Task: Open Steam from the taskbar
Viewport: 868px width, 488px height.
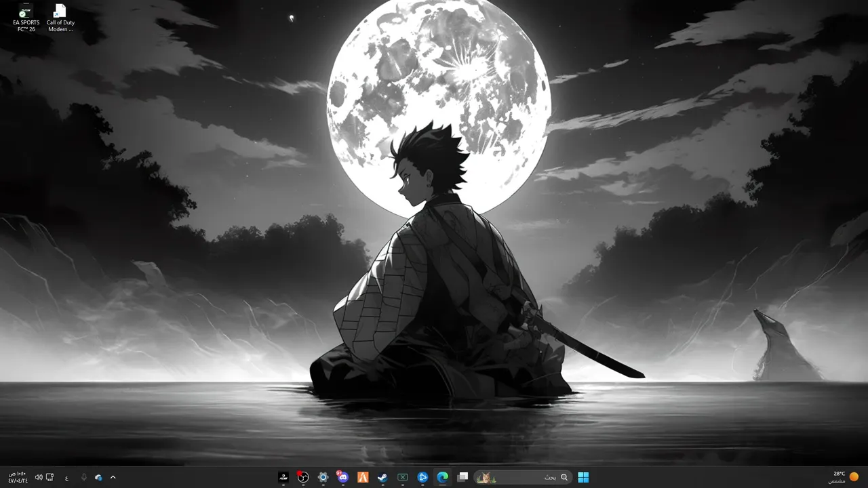Action: tap(382, 477)
